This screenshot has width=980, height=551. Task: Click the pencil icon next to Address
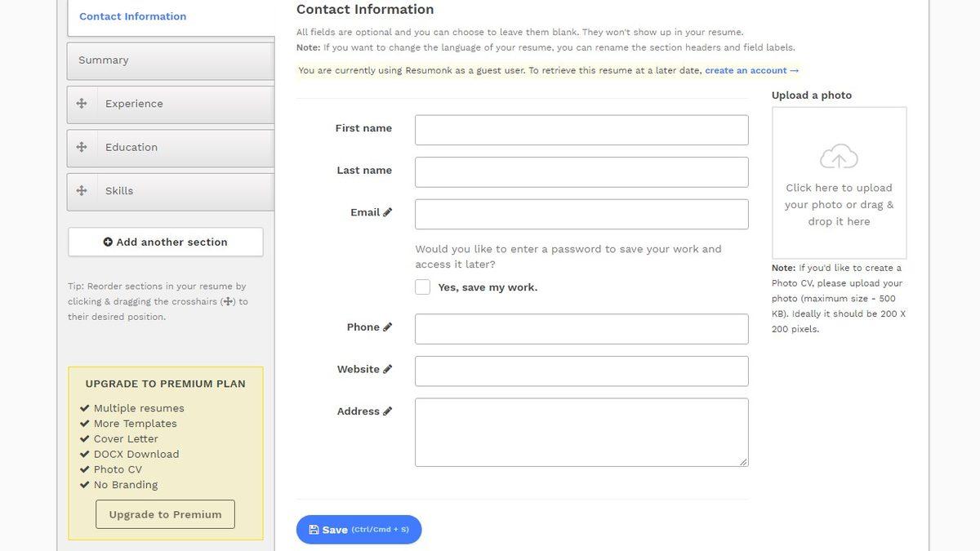(x=386, y=411)
